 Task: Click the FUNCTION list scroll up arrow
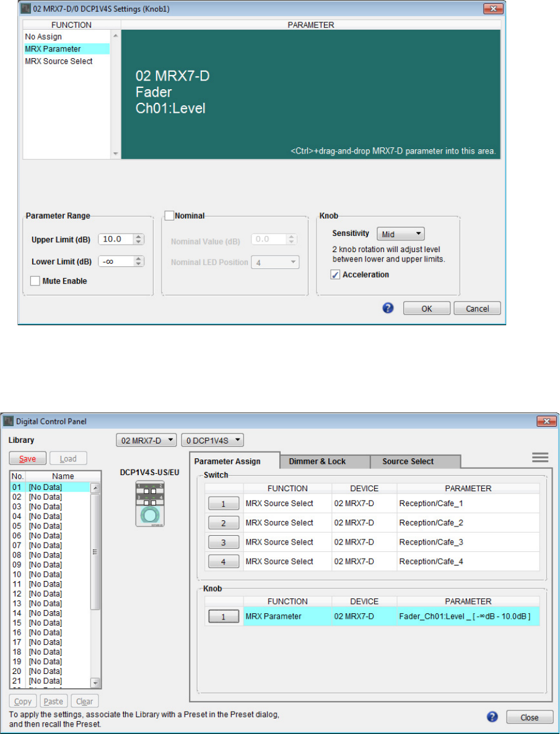click(116, 35)
